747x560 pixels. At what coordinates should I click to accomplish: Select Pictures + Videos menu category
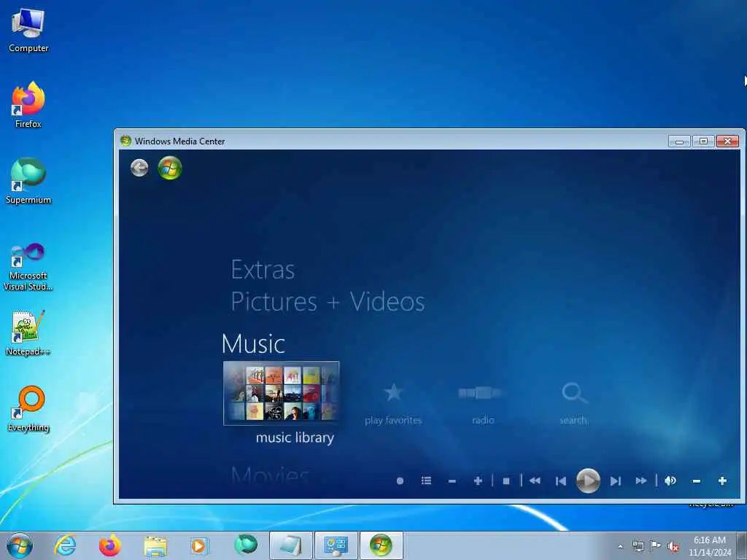(x=328, y=301)
